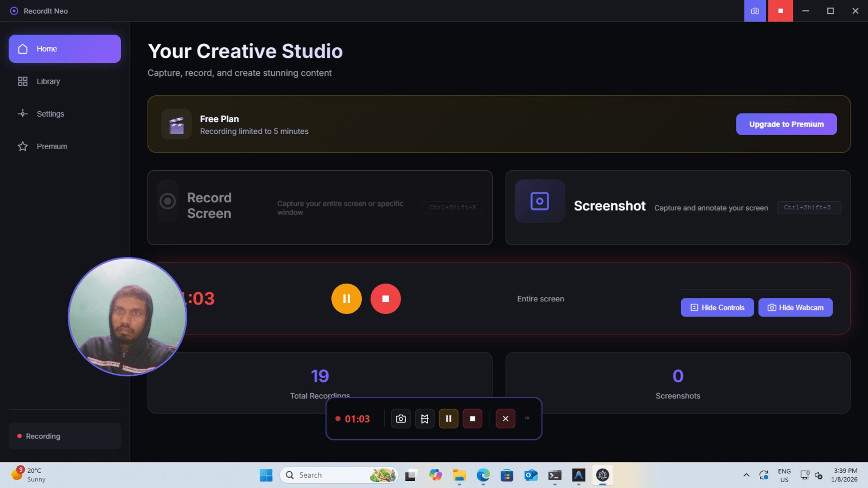Click the circular webcam preview
Viewport: 868px width, 488px height.
point(127,316)
